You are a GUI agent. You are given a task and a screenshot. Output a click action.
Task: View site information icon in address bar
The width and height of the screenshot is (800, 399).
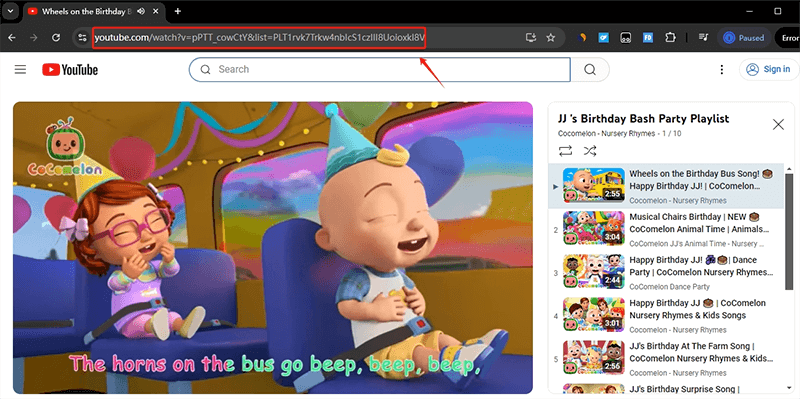(82, 38)
